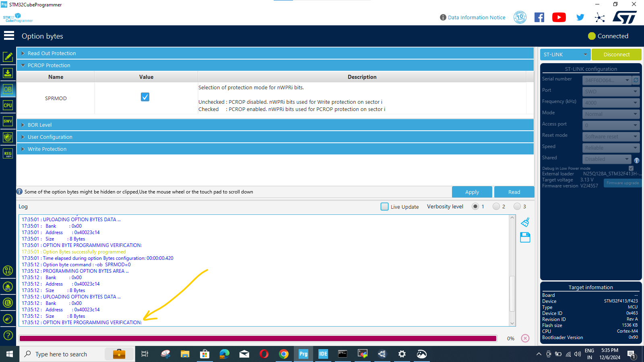This screenshot has height=362, width=644.
Task: Expand the Write Protection section
Action: (47, 149)
